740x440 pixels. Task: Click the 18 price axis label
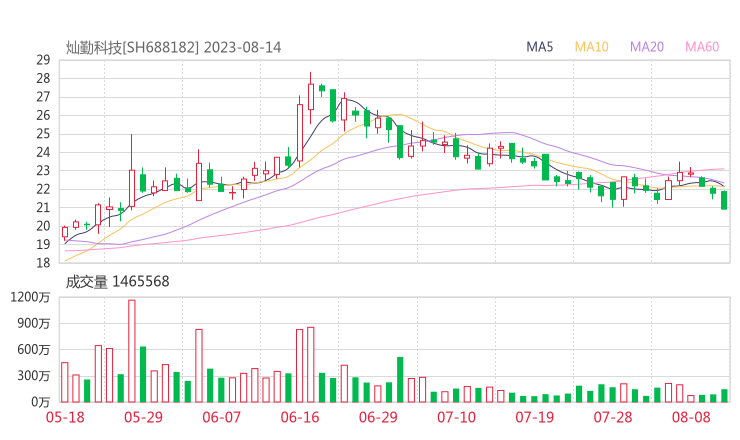[x=43, y=262]
